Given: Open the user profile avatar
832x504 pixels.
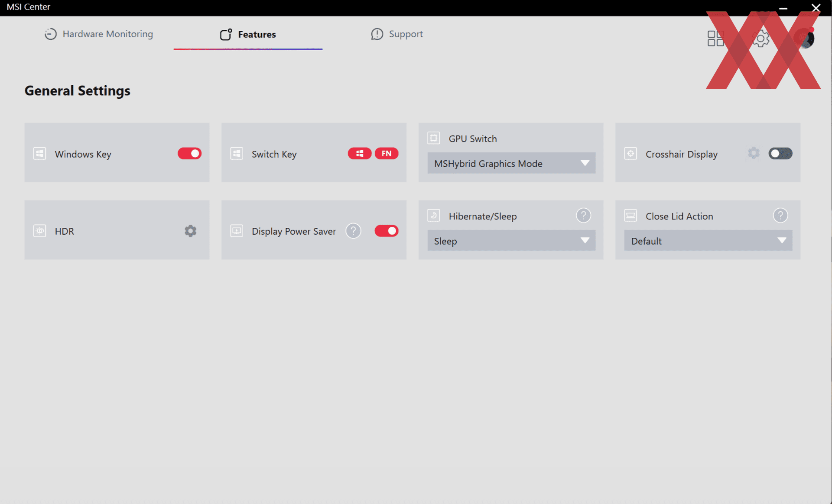Looking at the screenshot, I should [x=804, y=38].
